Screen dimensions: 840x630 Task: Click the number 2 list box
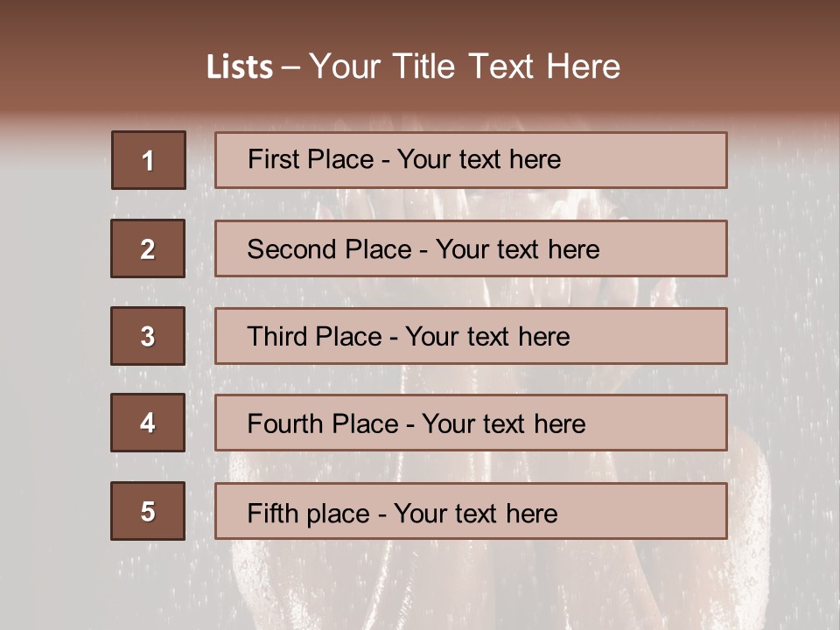148,248
